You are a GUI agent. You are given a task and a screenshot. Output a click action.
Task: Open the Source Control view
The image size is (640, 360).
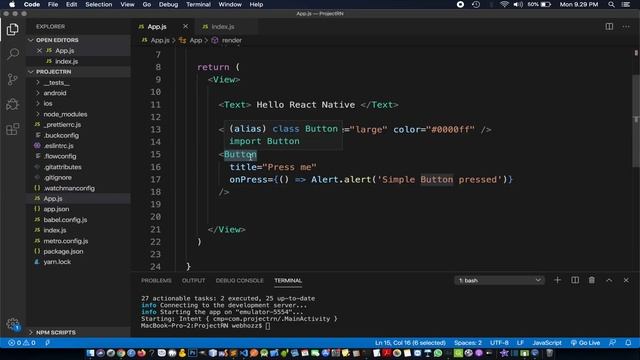click(x=13, y=79)
